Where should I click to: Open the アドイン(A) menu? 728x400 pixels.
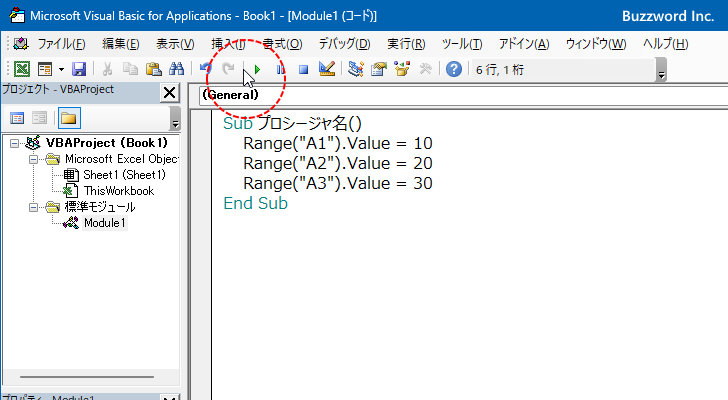524,44
